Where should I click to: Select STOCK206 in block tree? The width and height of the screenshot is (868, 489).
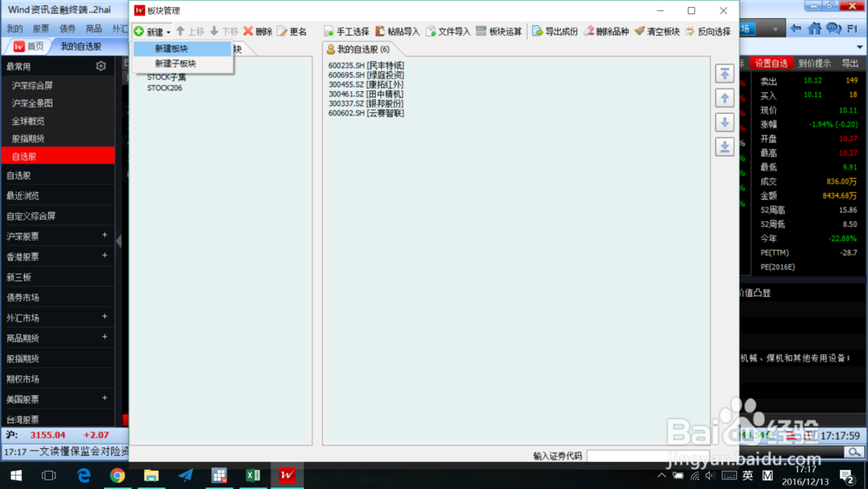[x=164, y=88]
